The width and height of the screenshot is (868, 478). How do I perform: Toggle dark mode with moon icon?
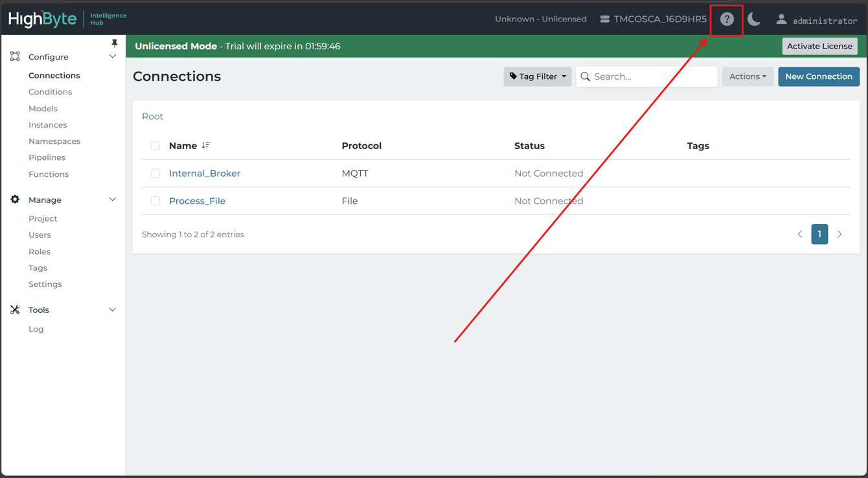[x=754, y=19]
